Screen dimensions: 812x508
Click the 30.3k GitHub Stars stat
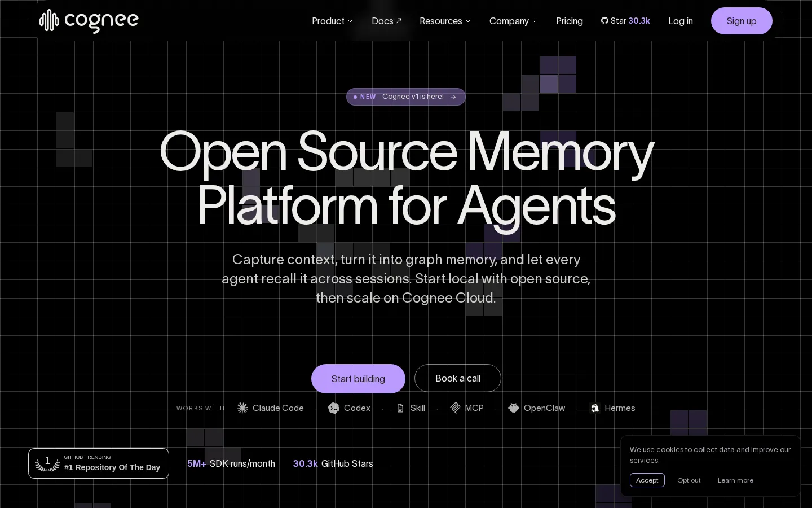pyautogui.click(x=333, y=463)
